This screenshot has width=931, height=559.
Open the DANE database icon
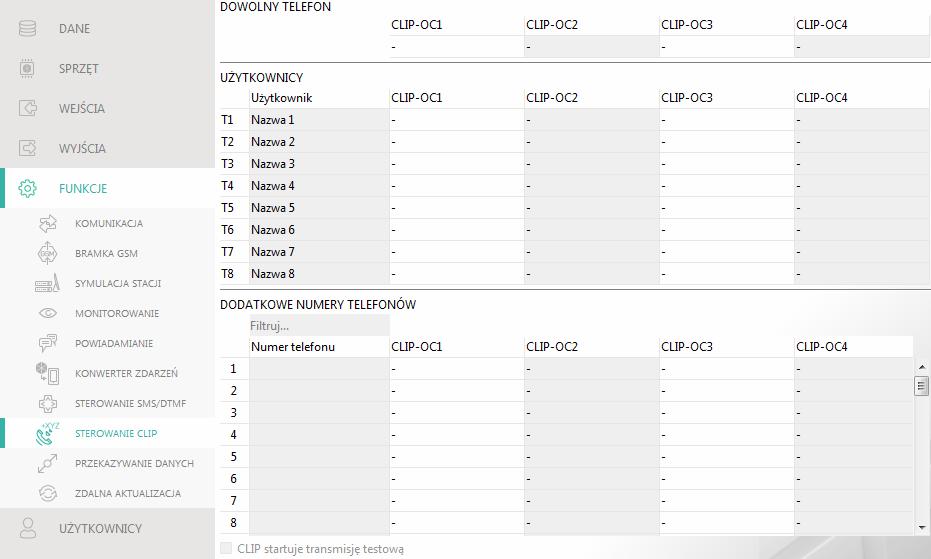(27, 29)
